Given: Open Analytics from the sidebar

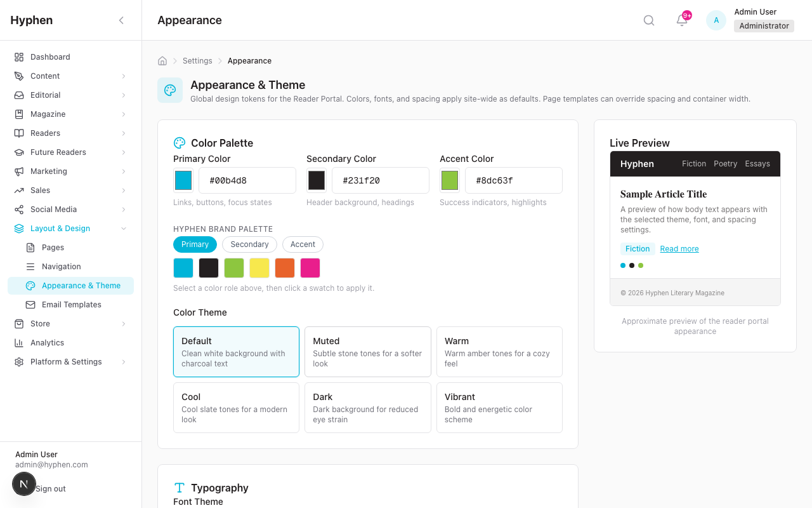Looking at the screenshot, I should [48, 342].
